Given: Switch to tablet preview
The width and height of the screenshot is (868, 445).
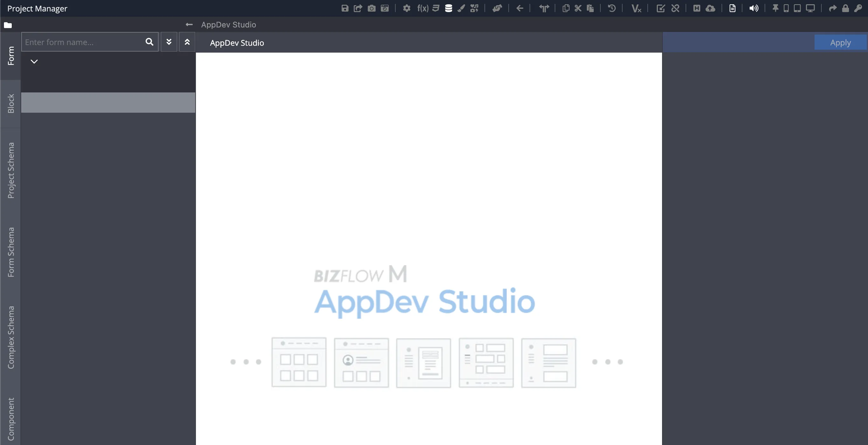Looking at the screenshot, I should pyautogui.click(x=797, y=8).
